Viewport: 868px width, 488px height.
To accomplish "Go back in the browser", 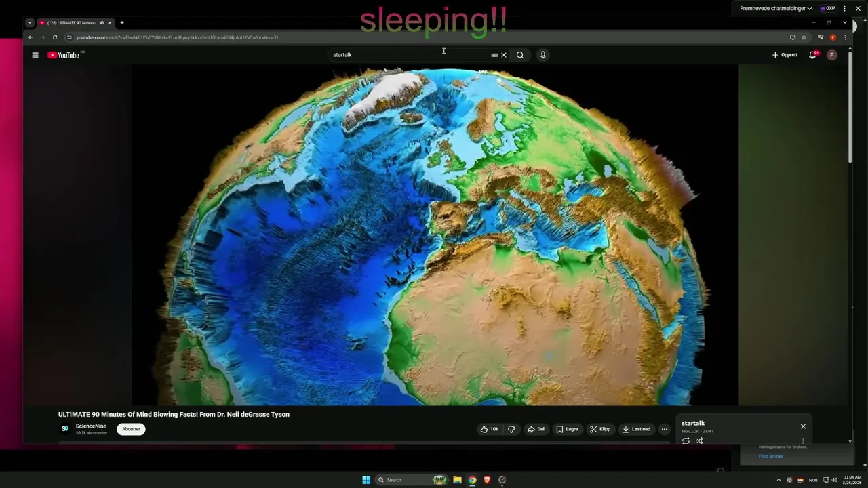I will coord(30,37).
